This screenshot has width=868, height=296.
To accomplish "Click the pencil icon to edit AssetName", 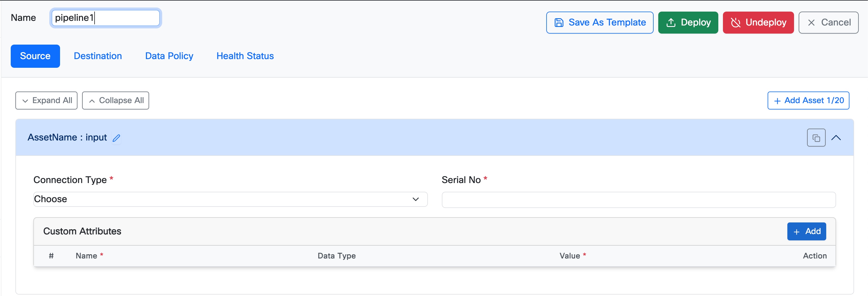I will (x=116, y=138).
